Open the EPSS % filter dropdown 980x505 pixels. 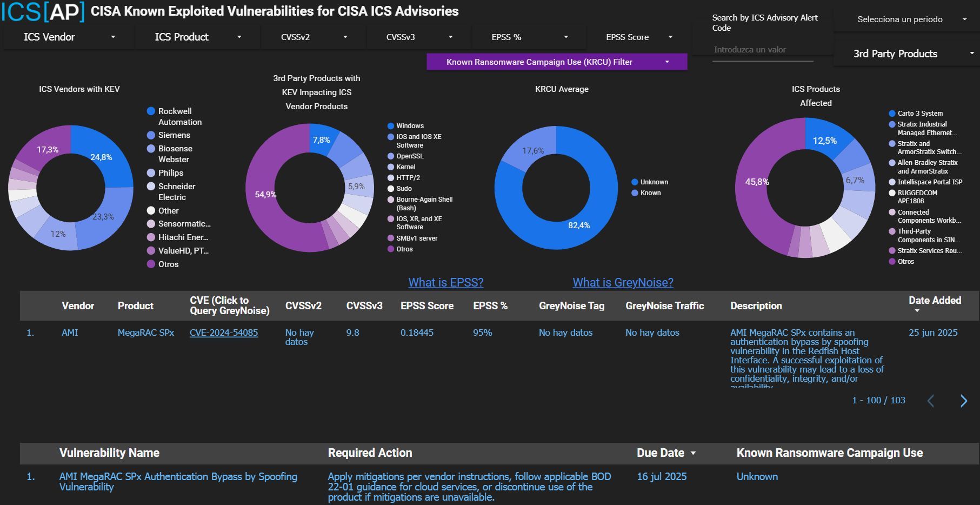point(529,37)
